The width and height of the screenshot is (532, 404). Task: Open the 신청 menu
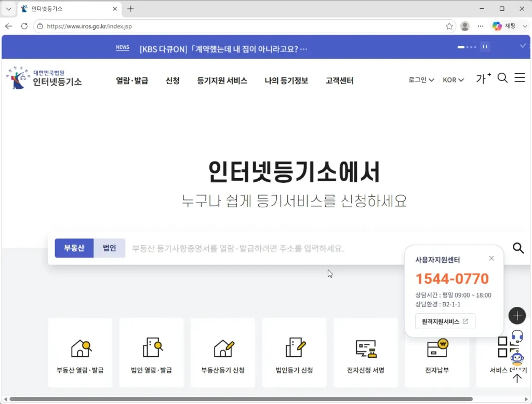[172, 80]
